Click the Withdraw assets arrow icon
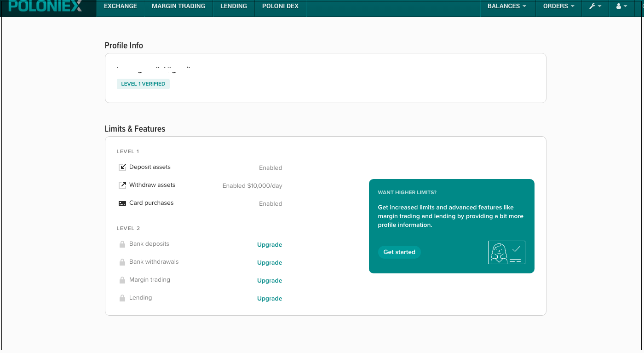Image resolution: width=644 pixels, height=353 pixels. 122,185
